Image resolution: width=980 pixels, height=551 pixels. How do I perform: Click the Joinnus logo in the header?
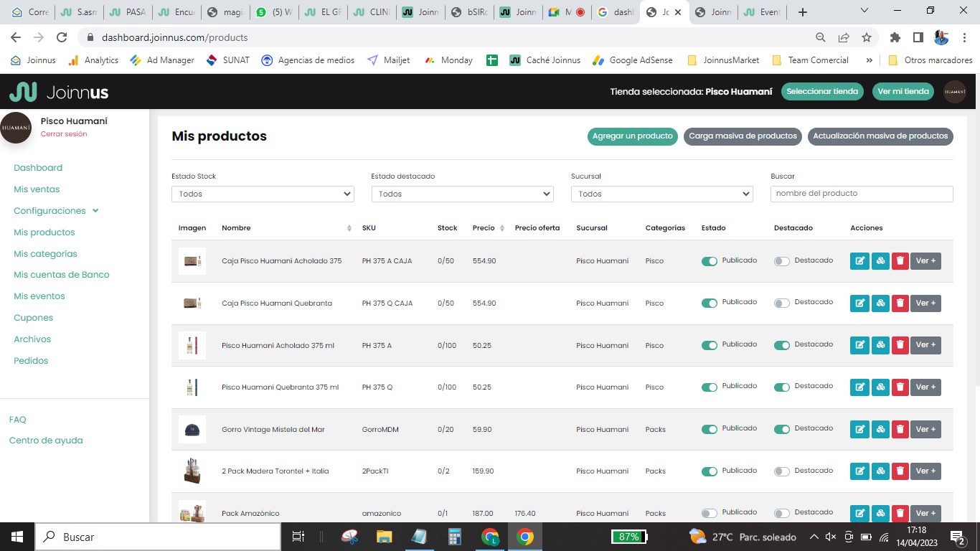click(x=59, y=92)
